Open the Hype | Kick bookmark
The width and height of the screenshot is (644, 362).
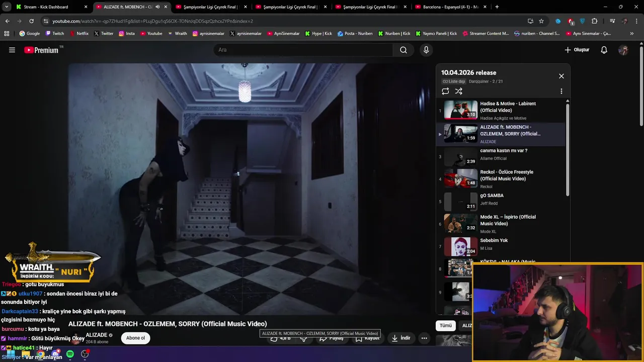(x=318, y=34)
